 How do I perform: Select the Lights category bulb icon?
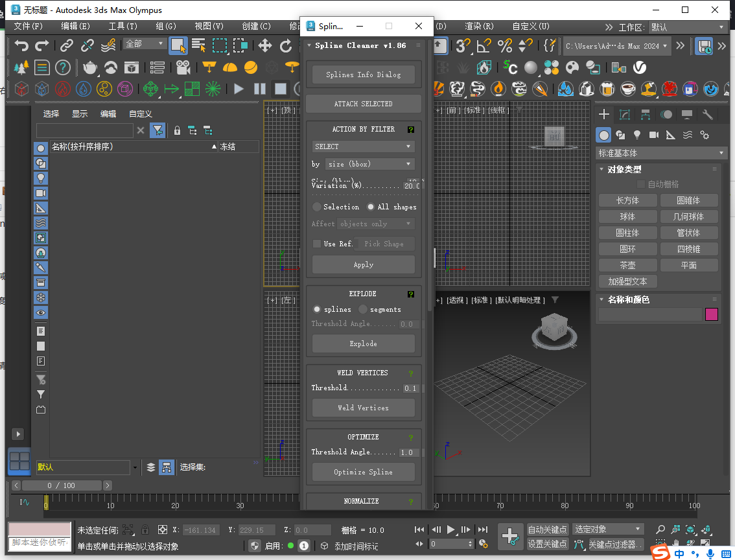tap(637, 135)
